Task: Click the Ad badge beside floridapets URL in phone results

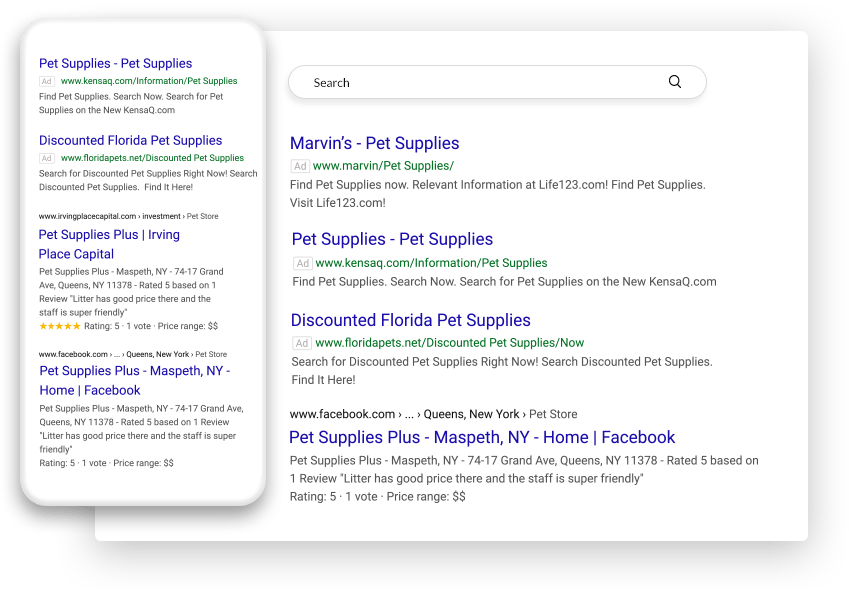Action: [x=47, y=158]
